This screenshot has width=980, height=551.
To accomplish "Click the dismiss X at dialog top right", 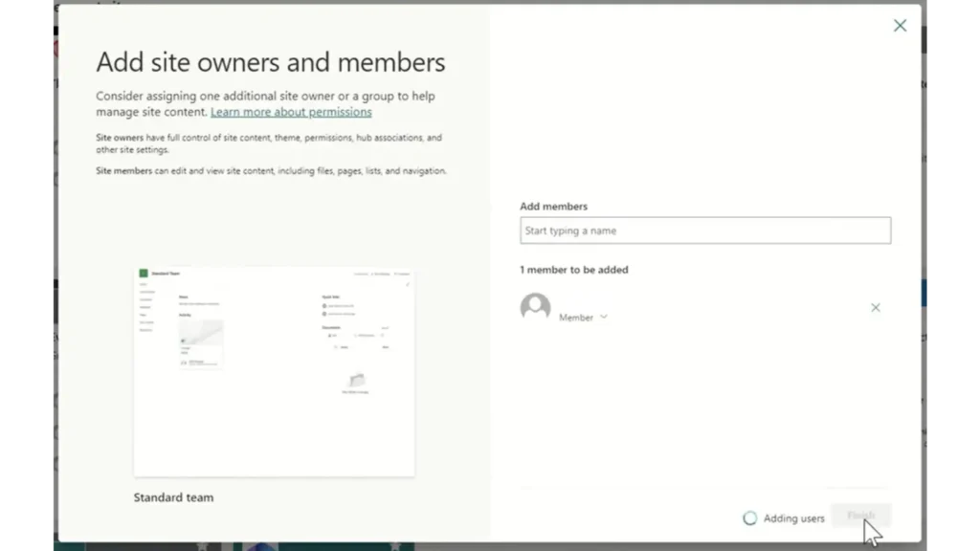I will (x=899, y=25).
